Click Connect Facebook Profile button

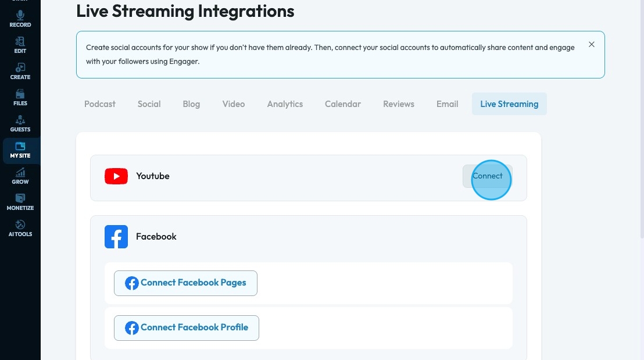pos(187,328)
